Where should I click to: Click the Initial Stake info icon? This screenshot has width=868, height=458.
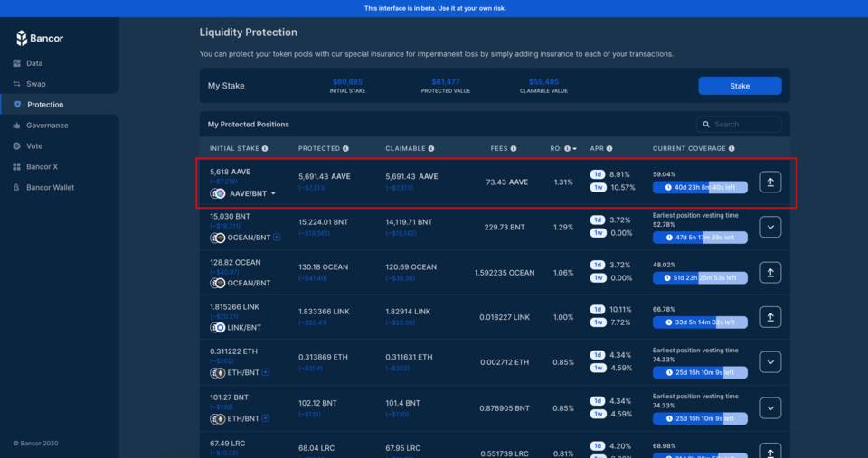click(265, 149)
